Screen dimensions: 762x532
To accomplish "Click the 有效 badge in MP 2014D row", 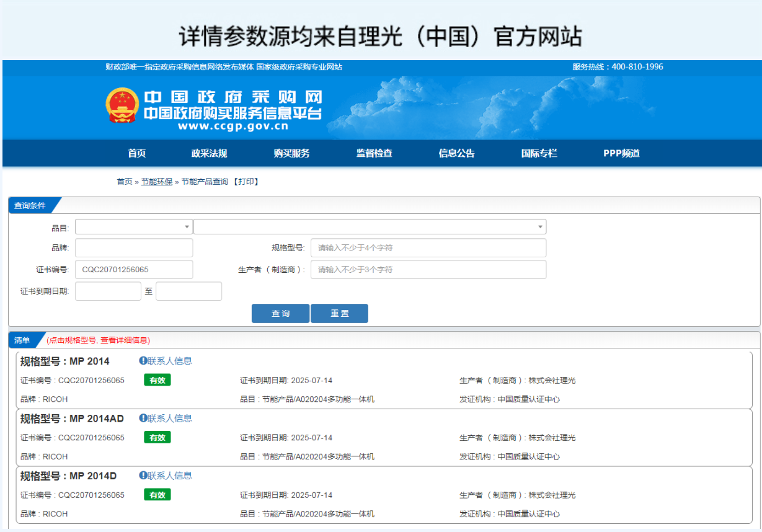I will (x=157, y=495).
